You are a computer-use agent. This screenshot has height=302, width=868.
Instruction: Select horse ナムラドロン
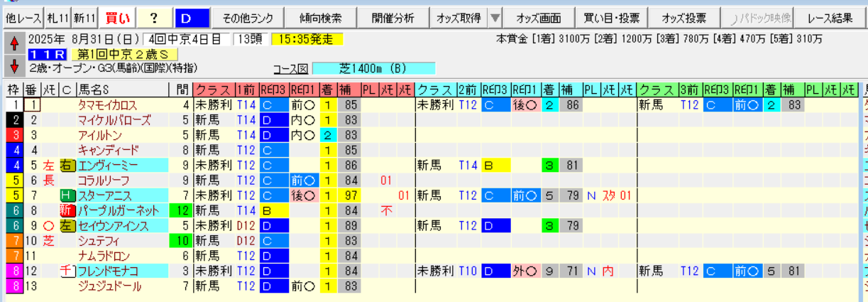(x=104, y=257)
